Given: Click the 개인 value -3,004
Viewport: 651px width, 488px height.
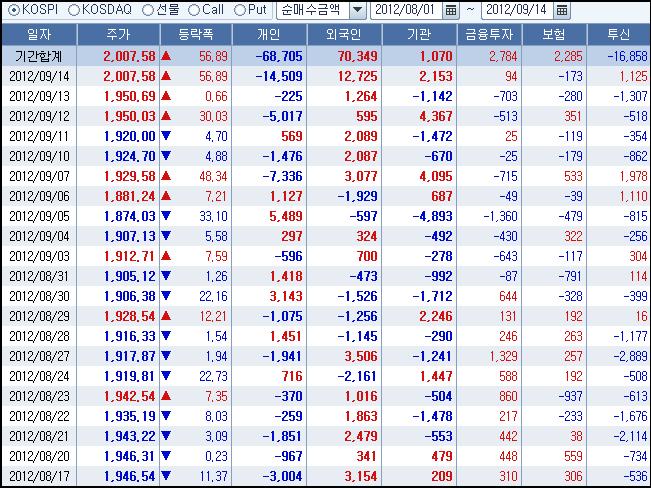Looking at the screenshot, I should [282, 476].
